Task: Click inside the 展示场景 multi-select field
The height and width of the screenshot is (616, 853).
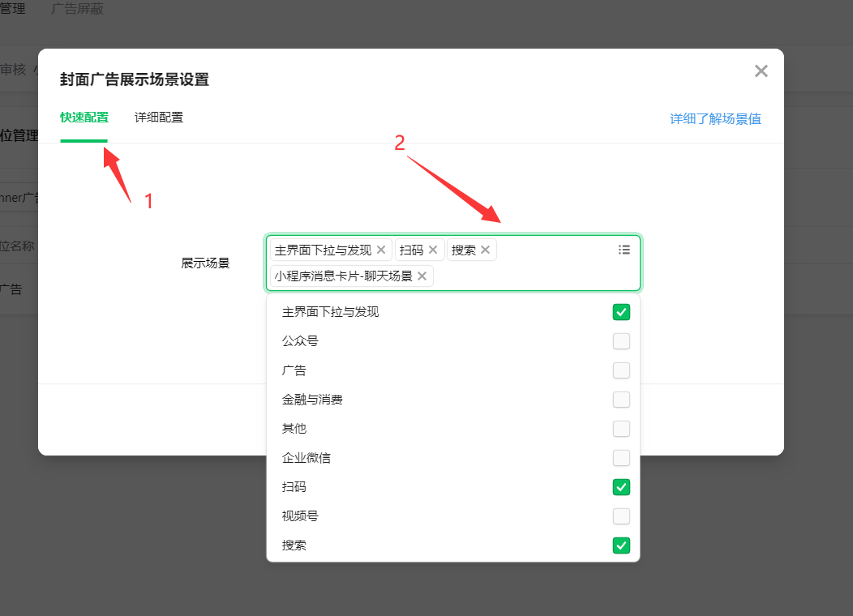Action: 452,263
